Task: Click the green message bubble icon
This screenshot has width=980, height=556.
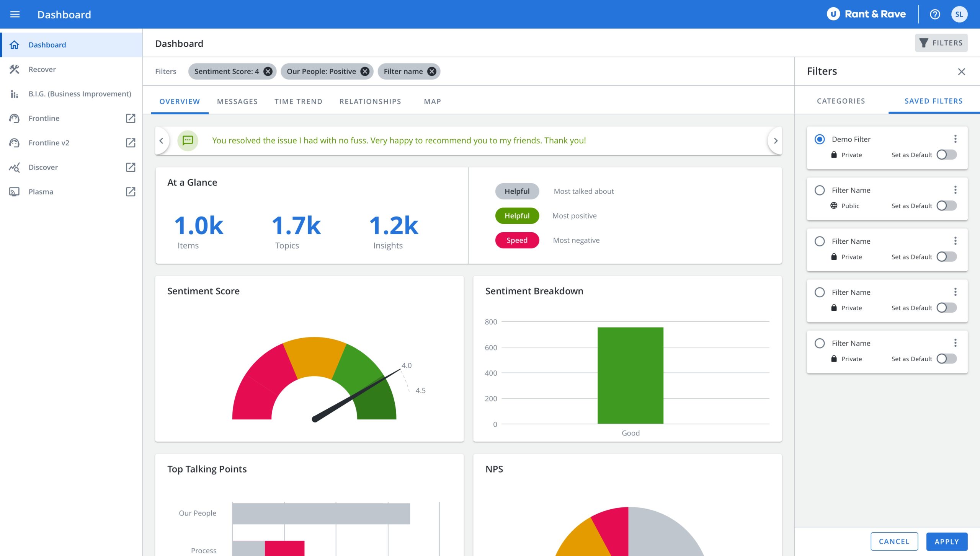Action: 188,140
